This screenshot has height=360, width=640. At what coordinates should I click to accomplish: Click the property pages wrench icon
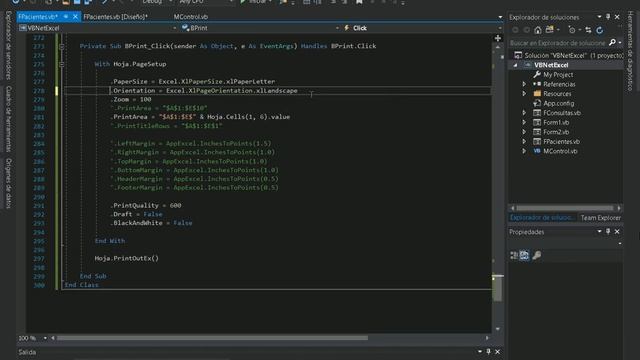tap(537, 255)
